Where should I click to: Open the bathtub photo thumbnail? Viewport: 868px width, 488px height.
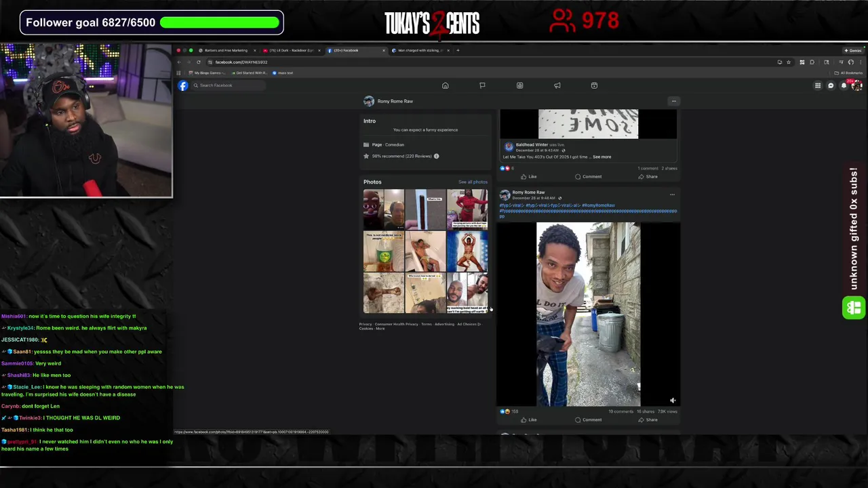[425, 251]
